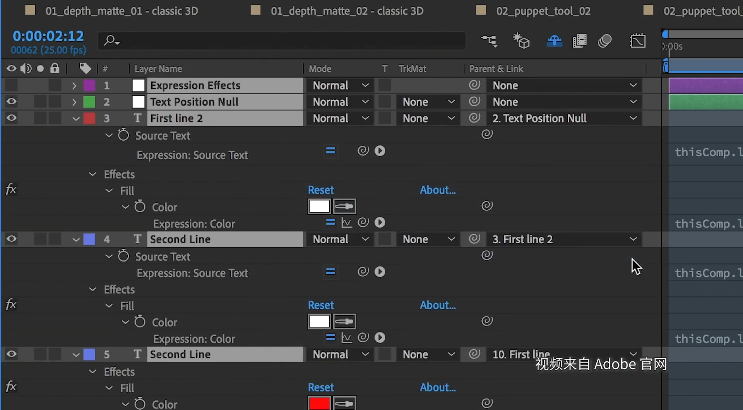Disable expression on First line 2 Source Text

pyautogui.click(x=330, y=151)
